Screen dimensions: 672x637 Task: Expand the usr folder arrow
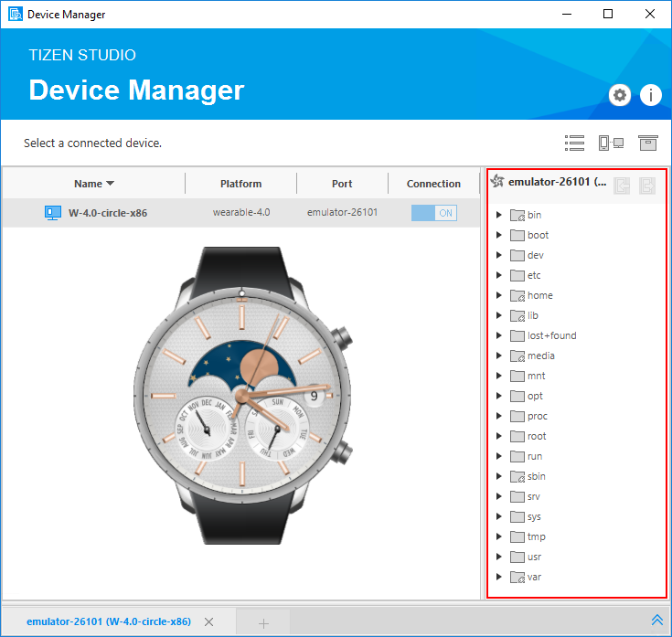pos(498,557)
